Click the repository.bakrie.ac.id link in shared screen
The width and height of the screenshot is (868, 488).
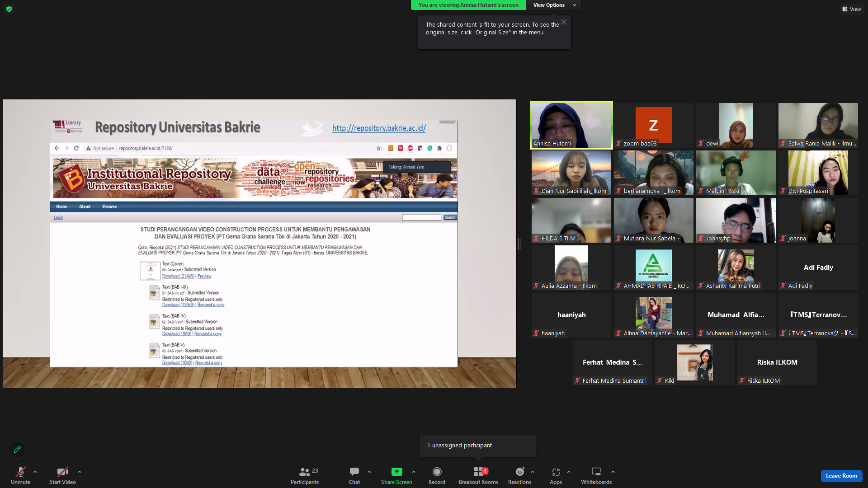click(379, 128)
